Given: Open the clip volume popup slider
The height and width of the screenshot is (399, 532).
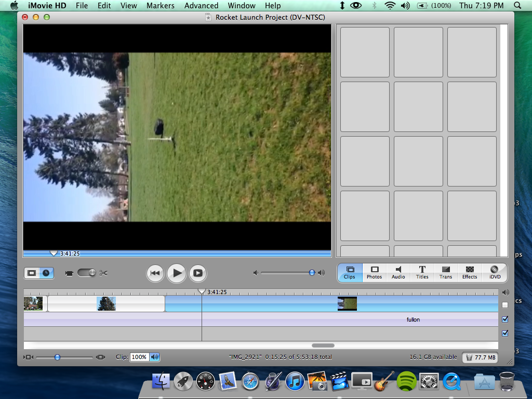Looking at the screenshot, I should 154,357.
